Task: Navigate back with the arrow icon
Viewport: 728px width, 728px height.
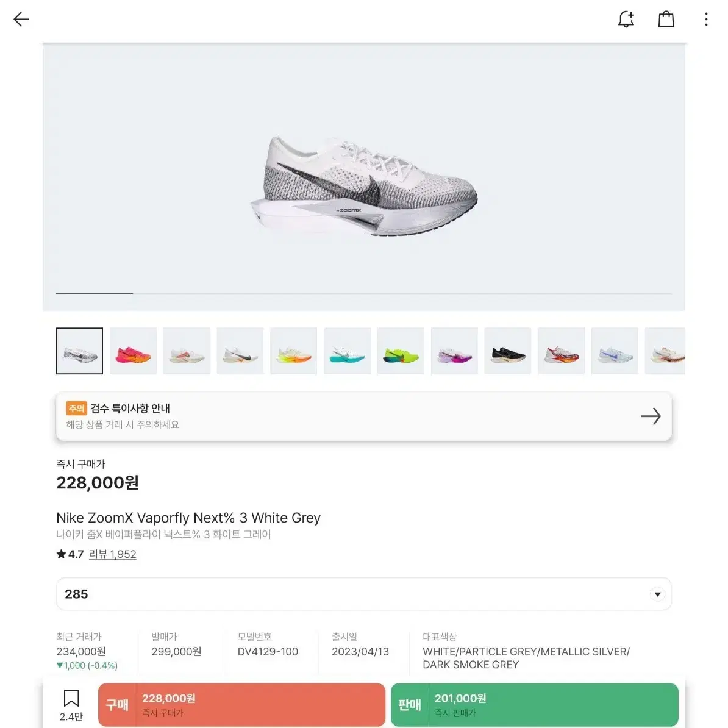Action: (21, 19)
